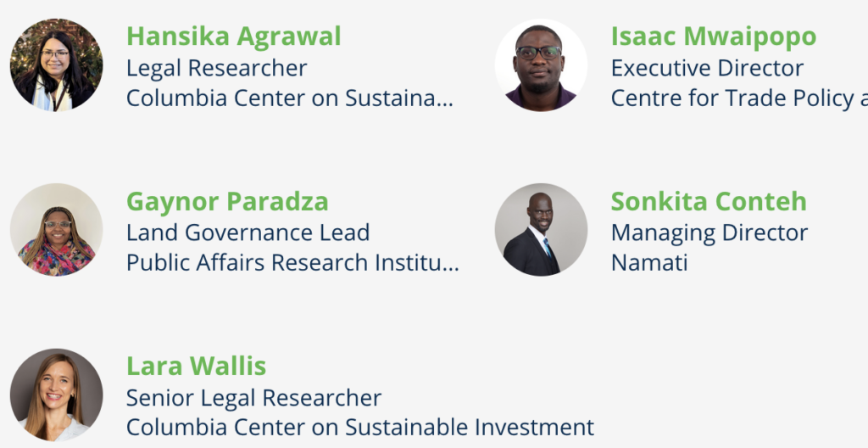Click the 'Land Governance Lead' text
The width and height of the screenshot is (868, 448).
(248, 232)
